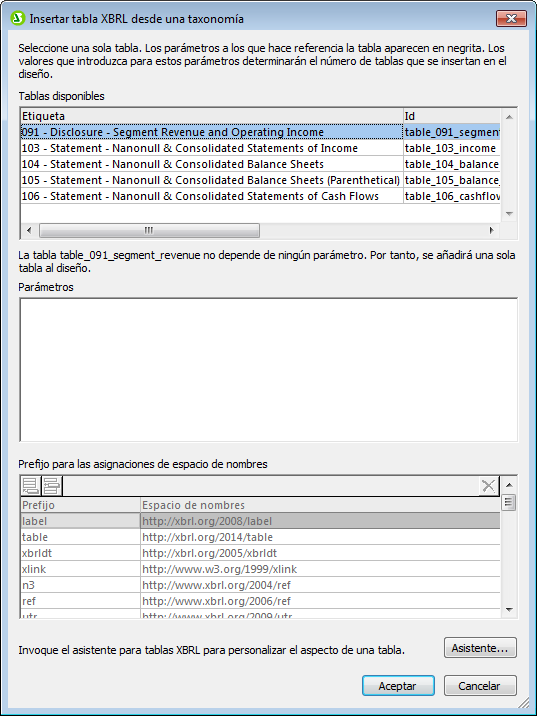Select the n3 prefix cell
Image resolution: width=537 pixels, height=716 pixels.
80,585
